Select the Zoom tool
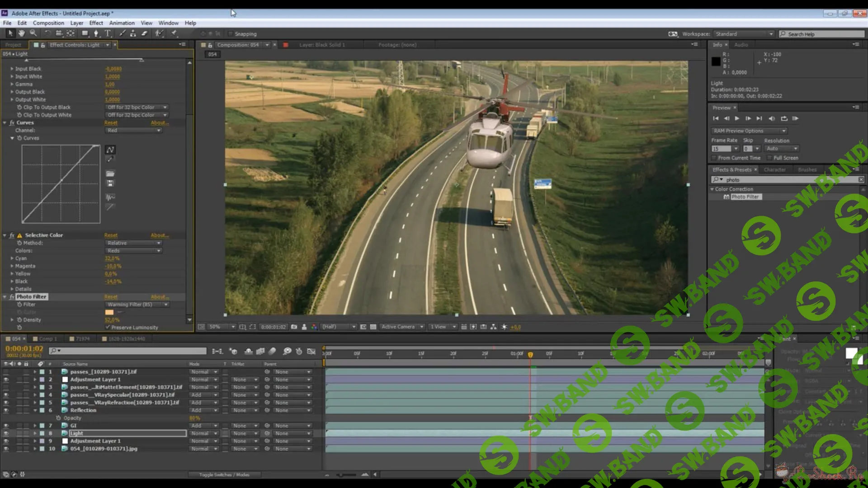The image size is (868, 488). [x=33, y=33]
